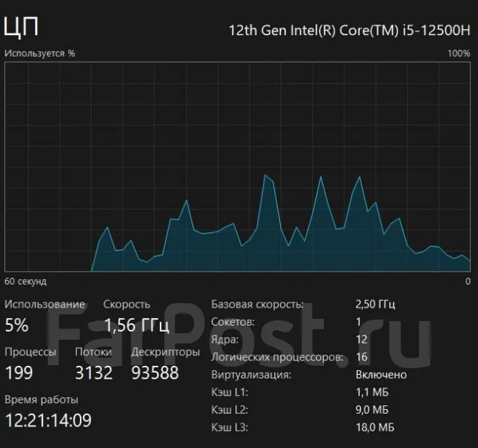Click the Потоки label
Screen dimensions: 478x448
pyautogui.click(x=93, y=352)
